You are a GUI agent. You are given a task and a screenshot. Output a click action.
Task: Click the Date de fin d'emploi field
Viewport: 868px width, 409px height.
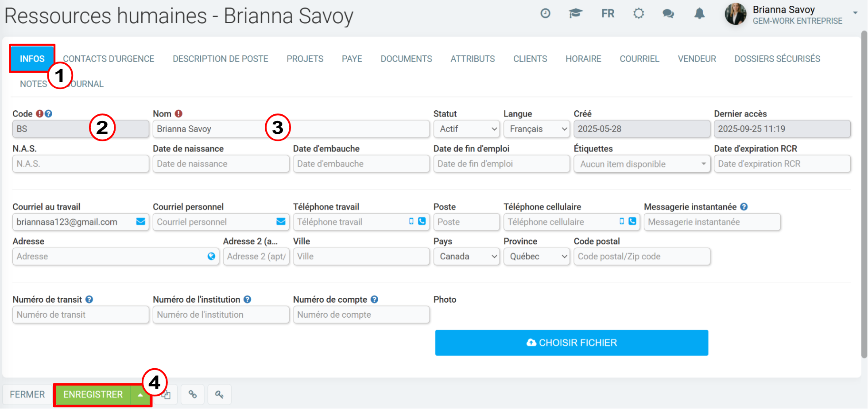(x=502, y=164)
